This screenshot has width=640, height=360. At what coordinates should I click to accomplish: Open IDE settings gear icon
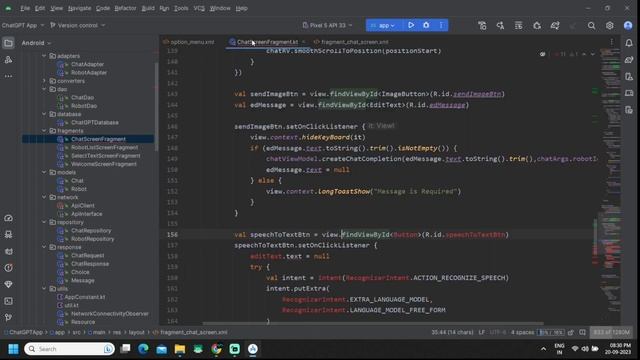pos(609,26)
